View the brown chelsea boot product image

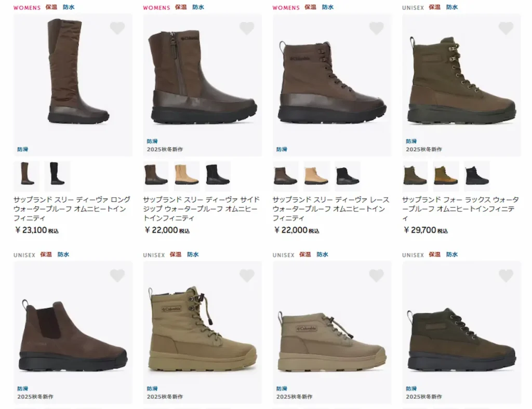[73, 332]
